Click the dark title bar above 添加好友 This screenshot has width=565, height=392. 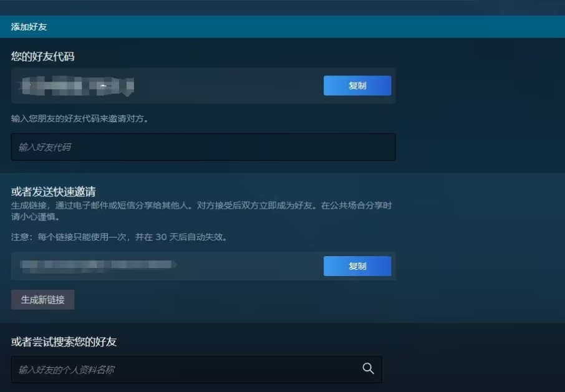(x=282, y=7)
